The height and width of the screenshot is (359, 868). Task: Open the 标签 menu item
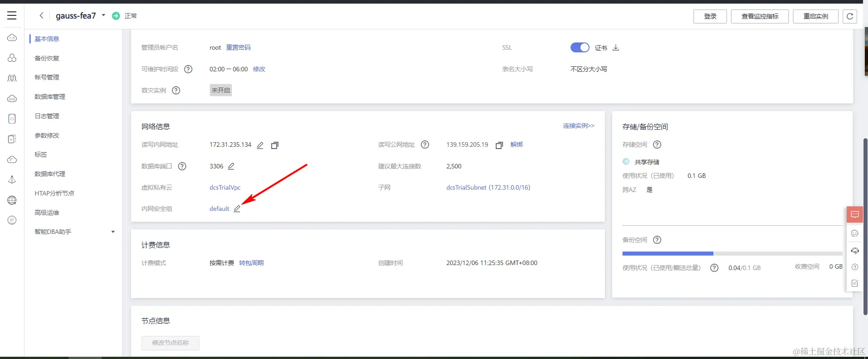click(x=41, y=154)
